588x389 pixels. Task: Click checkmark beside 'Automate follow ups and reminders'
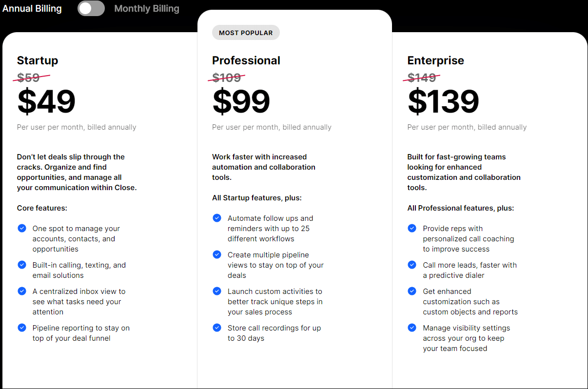[217, 218]
